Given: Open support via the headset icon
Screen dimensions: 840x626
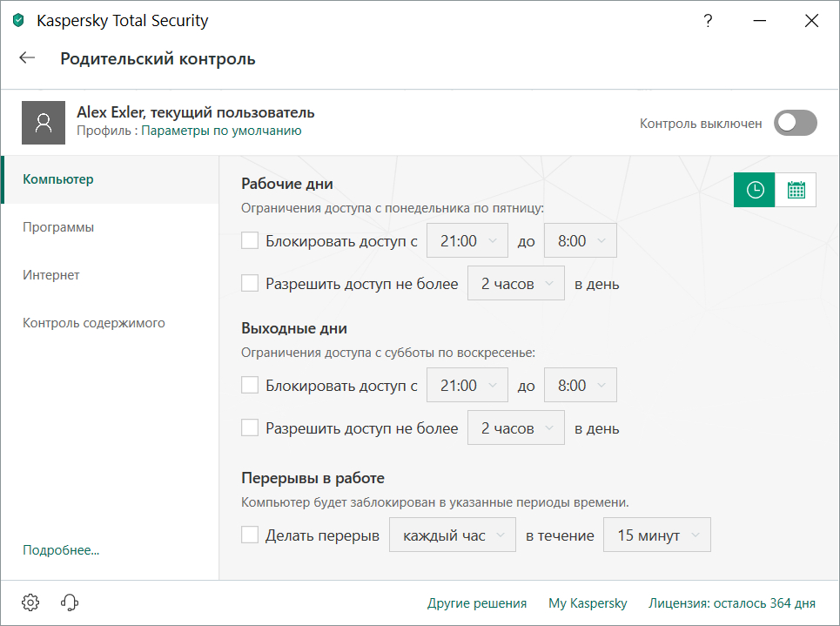Looking at the screenshot, I should click(x=71, y=602).
